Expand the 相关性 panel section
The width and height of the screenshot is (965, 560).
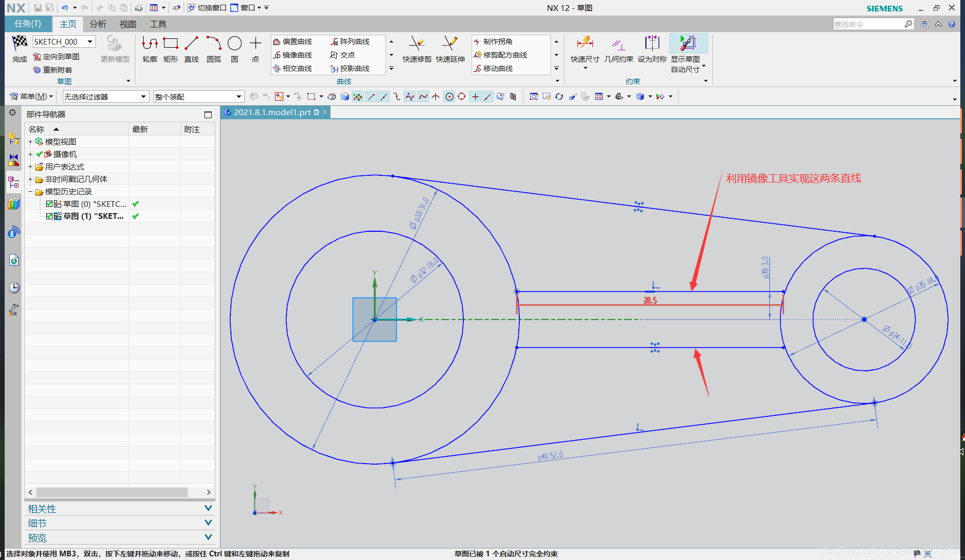pyautogui.click(x=120, y=509)
